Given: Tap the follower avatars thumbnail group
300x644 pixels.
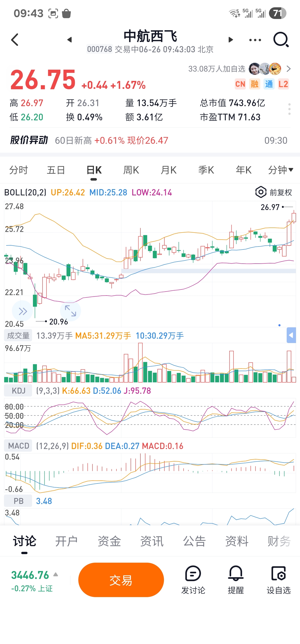Looking at the screenshot, I should 265,69.
